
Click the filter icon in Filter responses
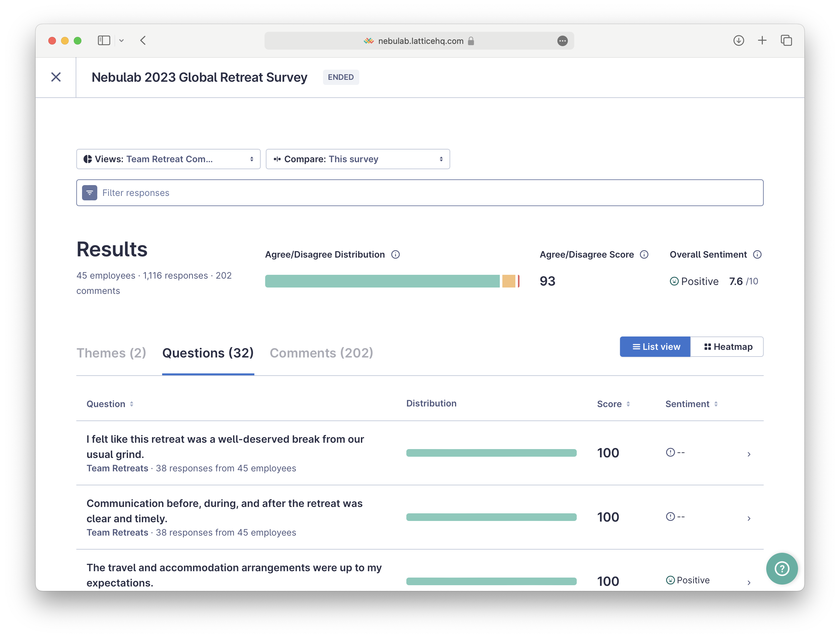coord(90,193)
